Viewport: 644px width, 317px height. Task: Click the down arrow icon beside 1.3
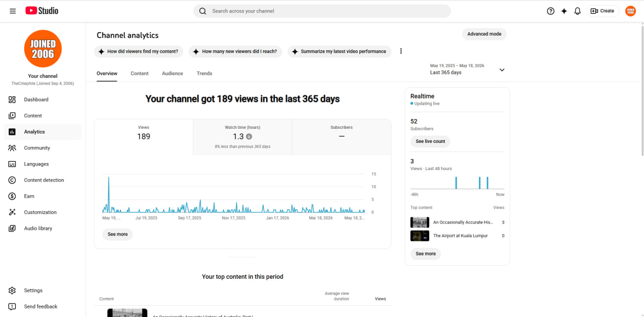249,136
